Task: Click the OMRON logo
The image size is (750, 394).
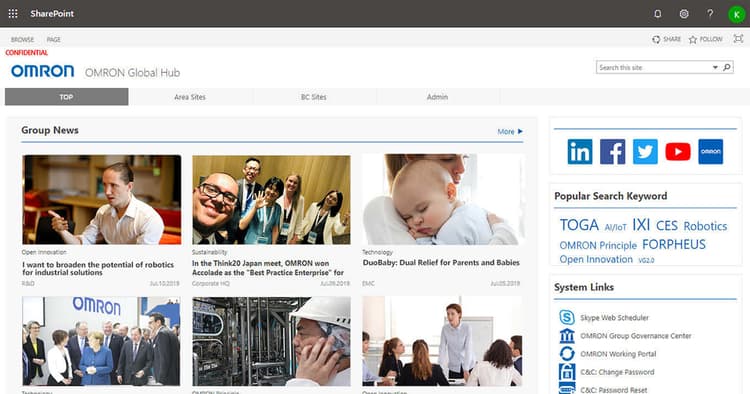Action: click(43, 71)
